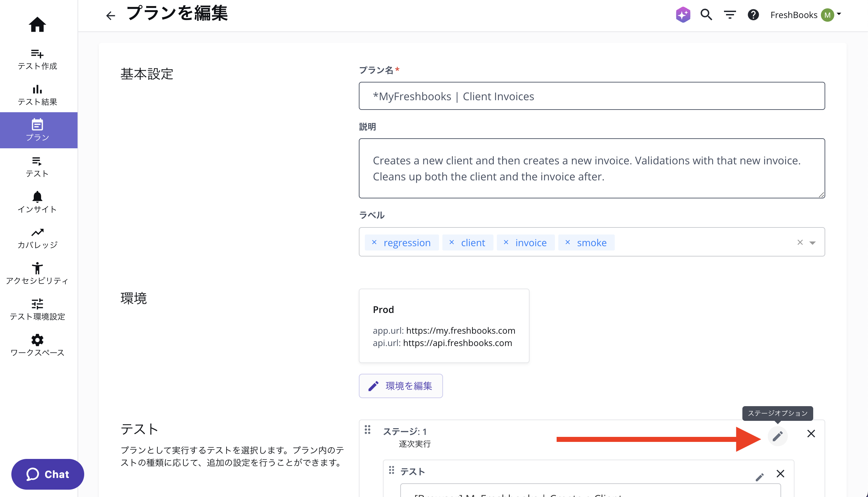Viewport: 868px width, 497px height.
Task: Open the Chat button
Action: (47, 474)
